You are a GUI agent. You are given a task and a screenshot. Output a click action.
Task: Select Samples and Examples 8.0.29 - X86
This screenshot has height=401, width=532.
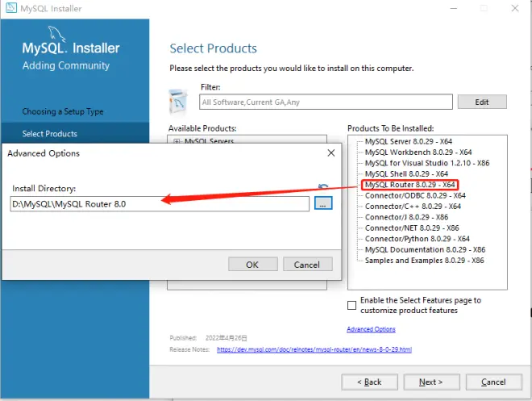425,261
